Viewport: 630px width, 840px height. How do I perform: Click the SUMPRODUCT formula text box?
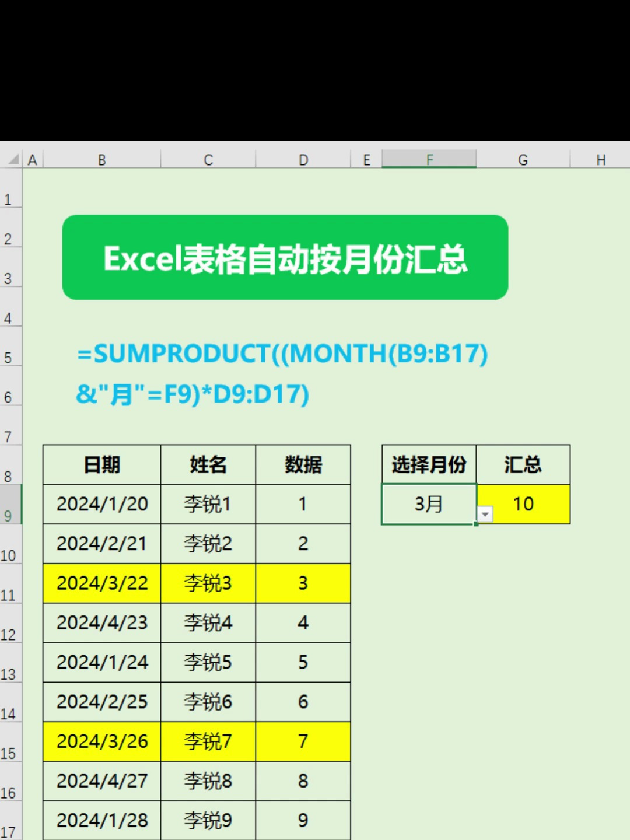[282, 374]
